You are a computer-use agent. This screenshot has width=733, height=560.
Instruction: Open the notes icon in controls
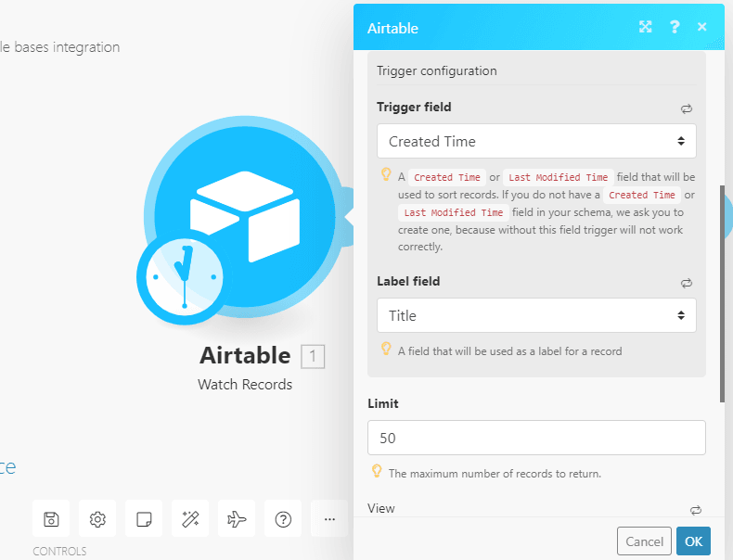point(144,519)
